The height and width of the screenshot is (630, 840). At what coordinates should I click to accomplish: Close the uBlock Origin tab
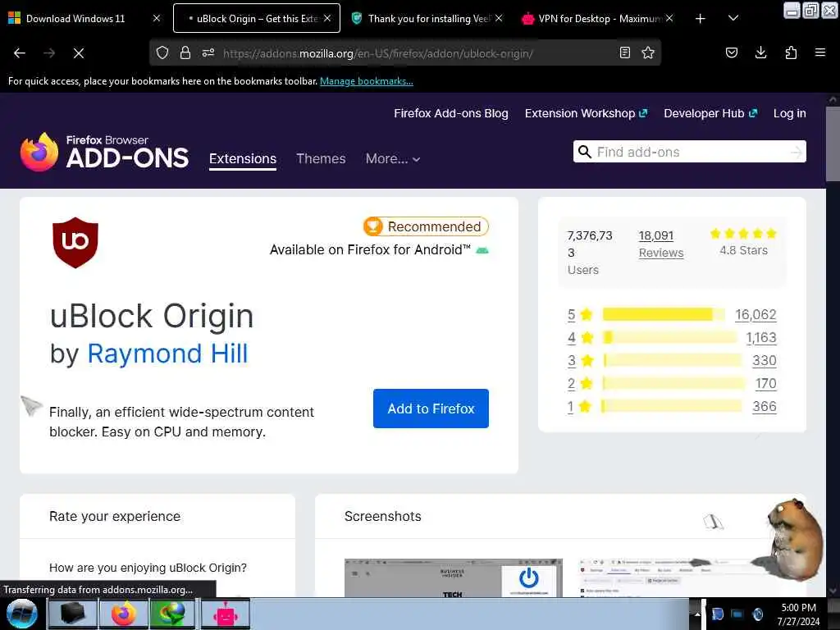[327, 18]
